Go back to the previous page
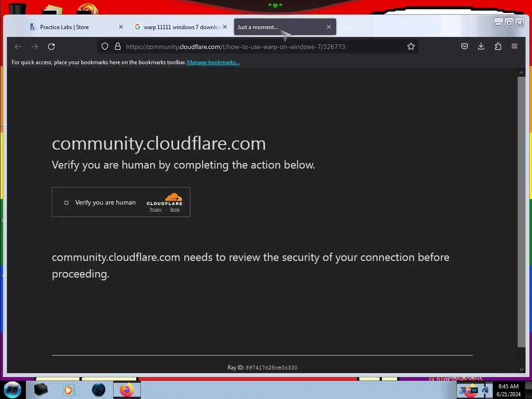Image resolution: width=532 pixels, height=399 pixels. tap(18, 47)
